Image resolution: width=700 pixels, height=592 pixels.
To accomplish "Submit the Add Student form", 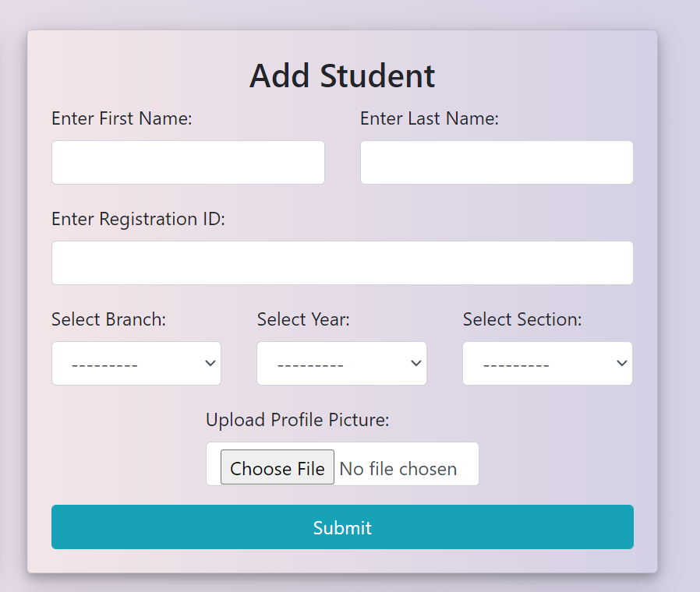I will point(342,527).
